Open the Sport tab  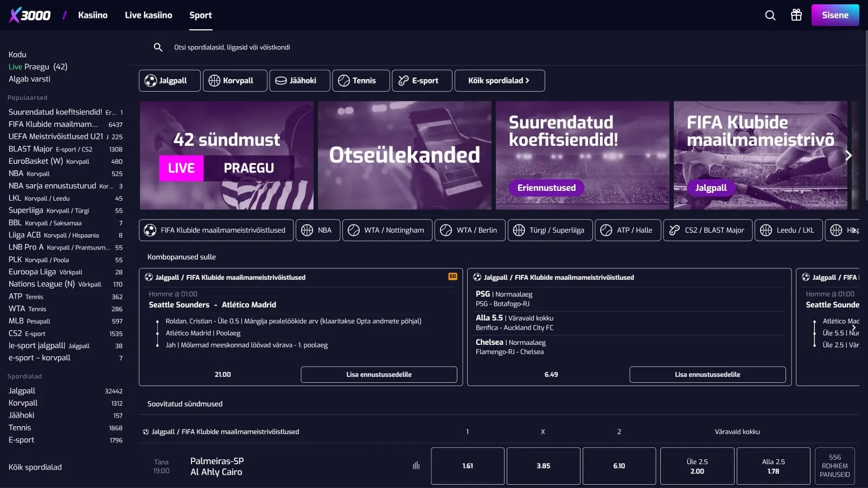tap(201, 15)
